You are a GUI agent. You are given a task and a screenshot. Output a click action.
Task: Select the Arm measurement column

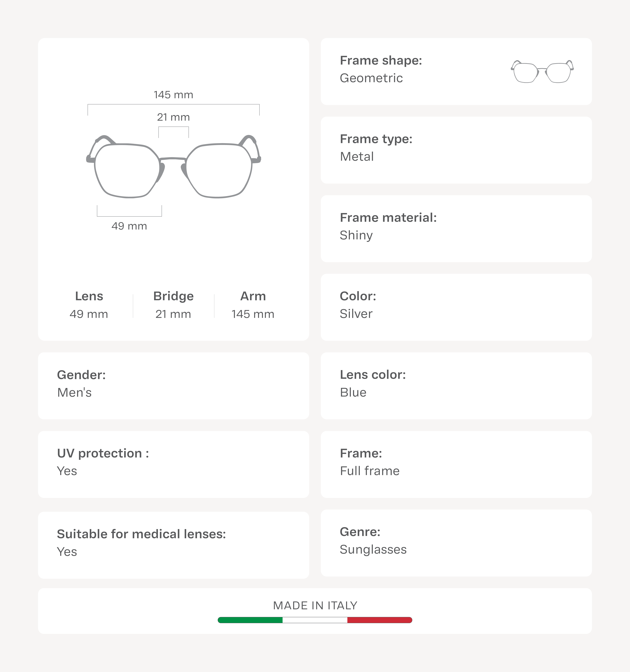tap(253, 305)
